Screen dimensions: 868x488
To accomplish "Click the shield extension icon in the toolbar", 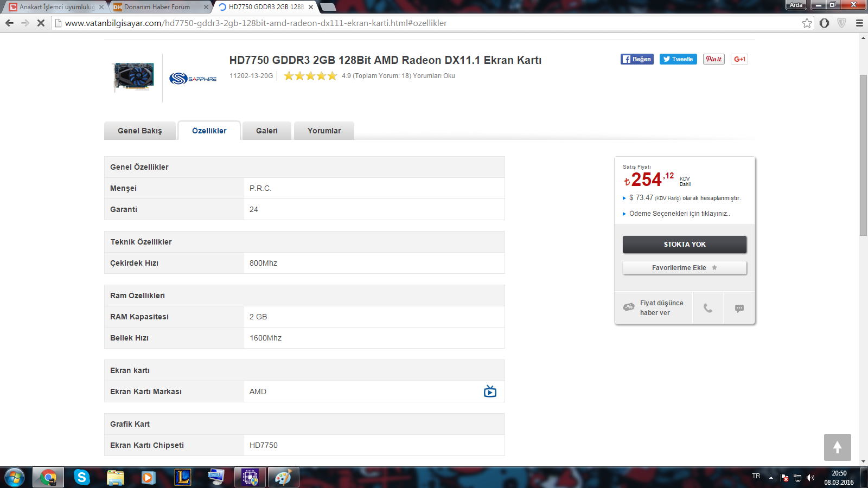I will (x=841, y=23).
